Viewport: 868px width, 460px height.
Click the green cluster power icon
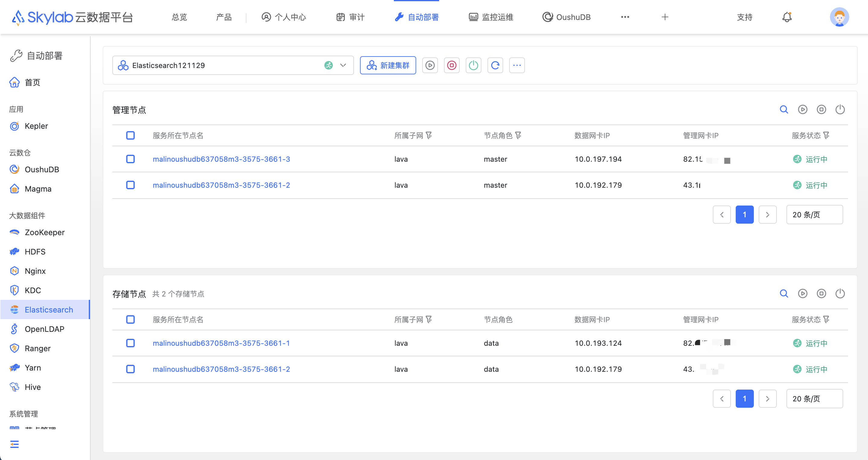pyautogui.click(x=474, y=65)
